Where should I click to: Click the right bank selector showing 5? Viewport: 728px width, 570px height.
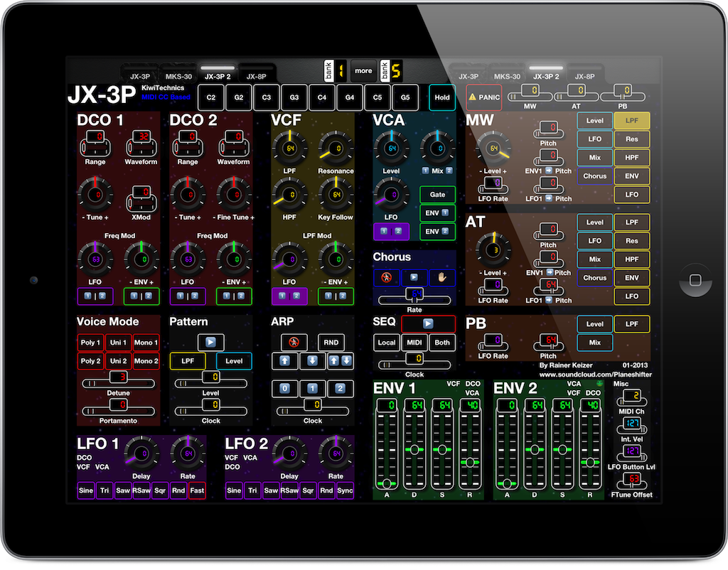point(393,70)
